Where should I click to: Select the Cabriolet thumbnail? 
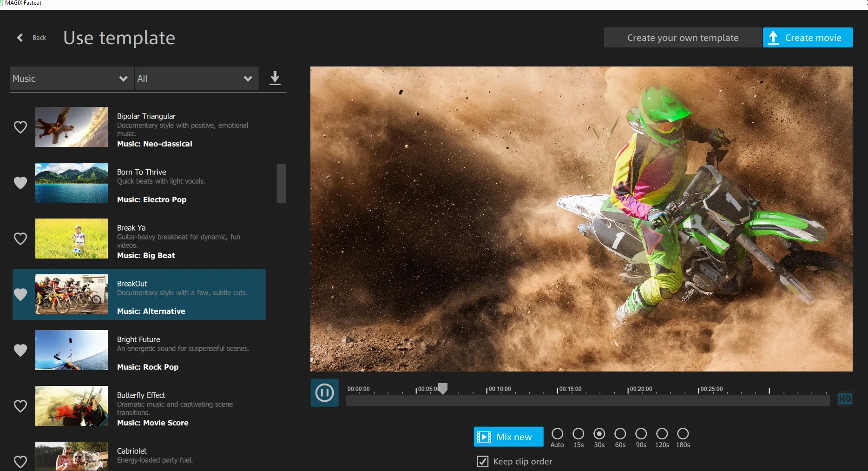[x=72, y=456]
